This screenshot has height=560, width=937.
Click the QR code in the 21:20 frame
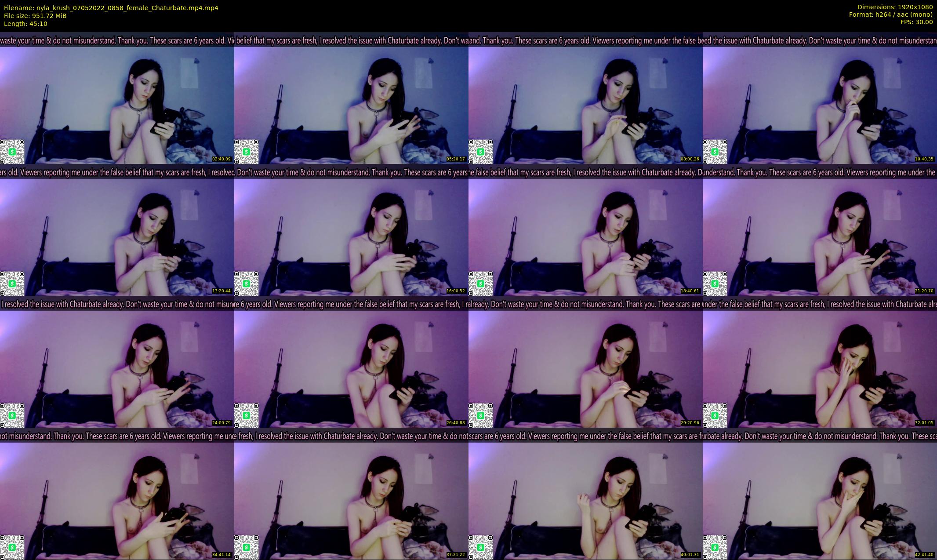pyautogui.click(x=715, y=283)
